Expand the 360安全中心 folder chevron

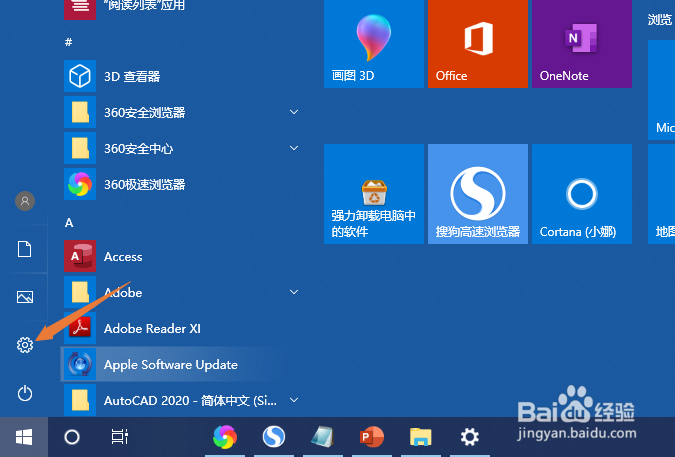click(294, 148)
